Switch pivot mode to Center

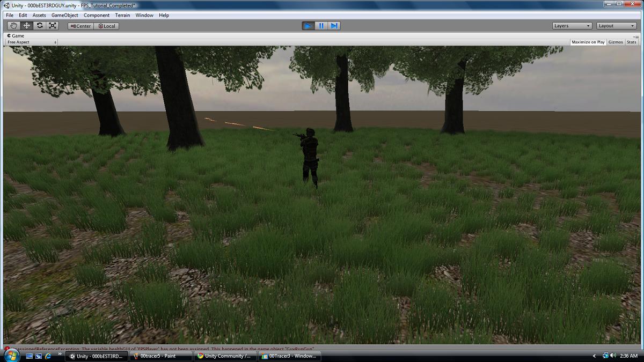click(79, 25)
